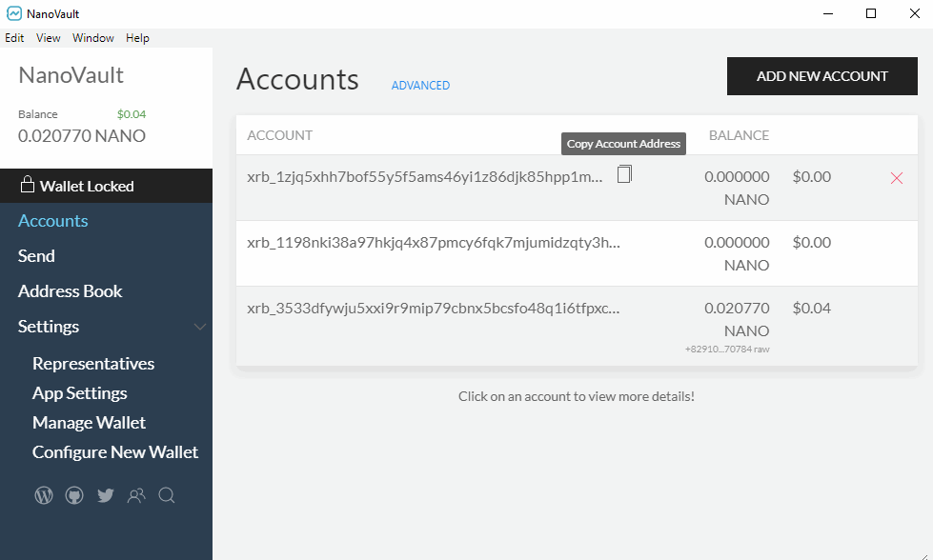Open the View menu
This screenshot has width=933, height=560.
point(48,38)
